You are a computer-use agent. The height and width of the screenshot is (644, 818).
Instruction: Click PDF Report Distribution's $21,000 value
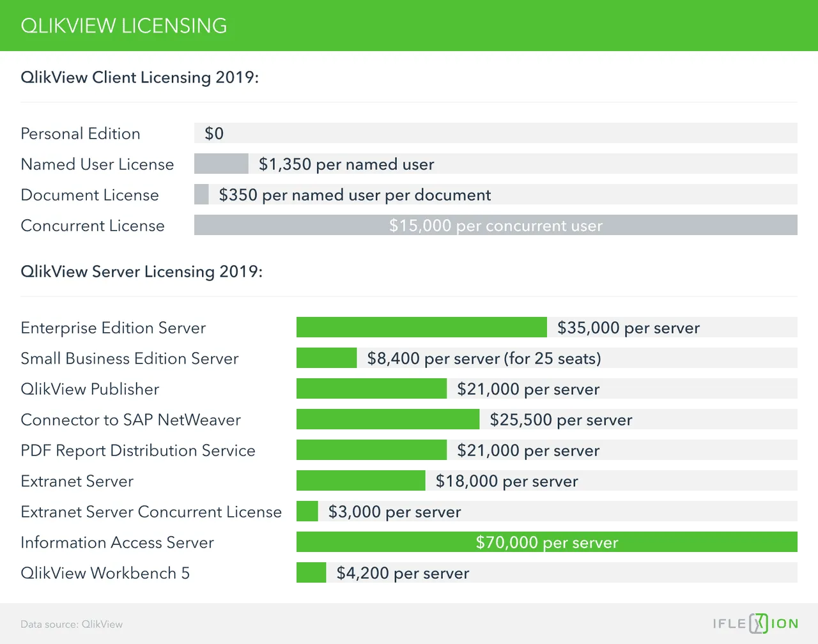[529, 450]
